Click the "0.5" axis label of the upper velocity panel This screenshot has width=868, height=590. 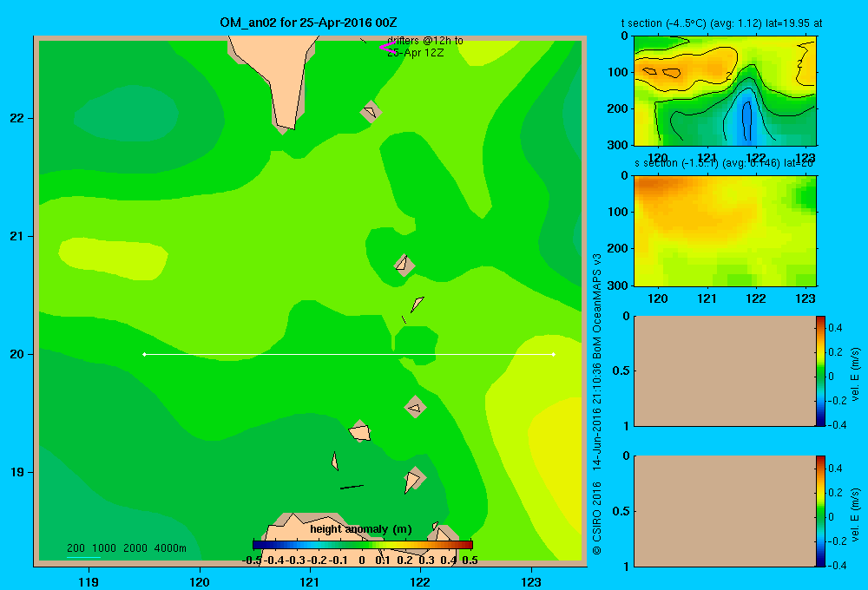click(x=621, y=370)
